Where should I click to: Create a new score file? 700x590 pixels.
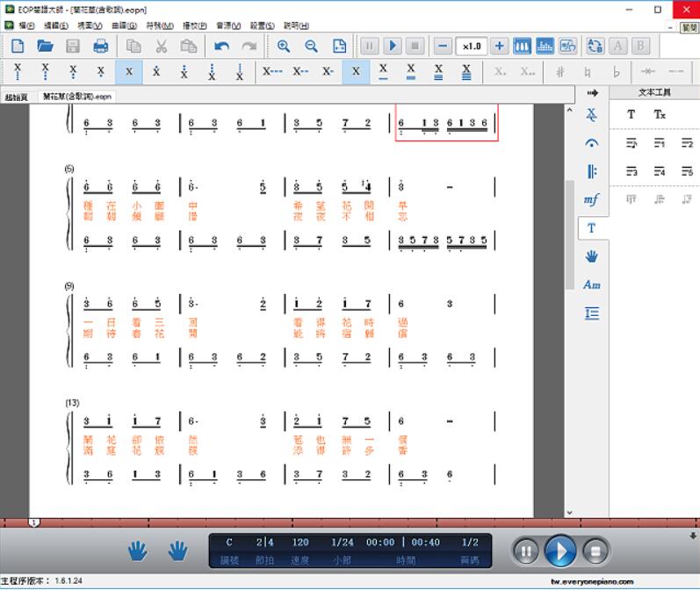pos(18,46)
